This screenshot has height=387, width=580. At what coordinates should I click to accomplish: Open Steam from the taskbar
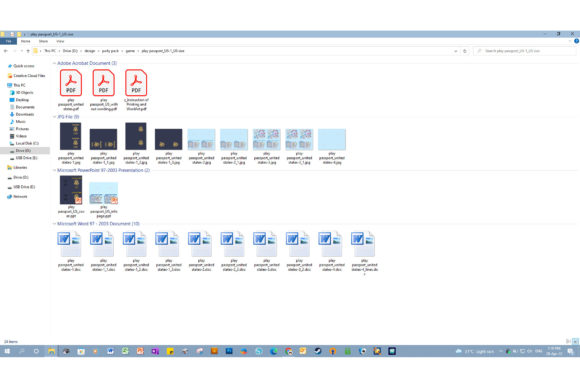(318, 351)
